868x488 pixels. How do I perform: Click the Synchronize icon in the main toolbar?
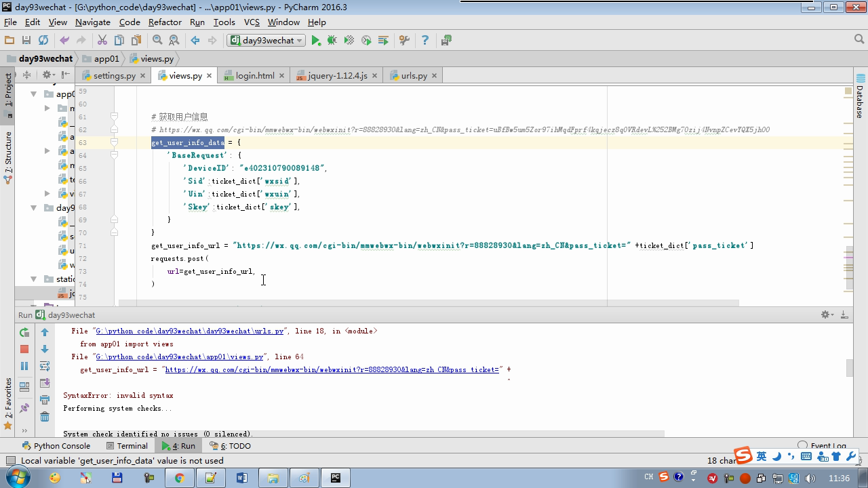[43, 41]
